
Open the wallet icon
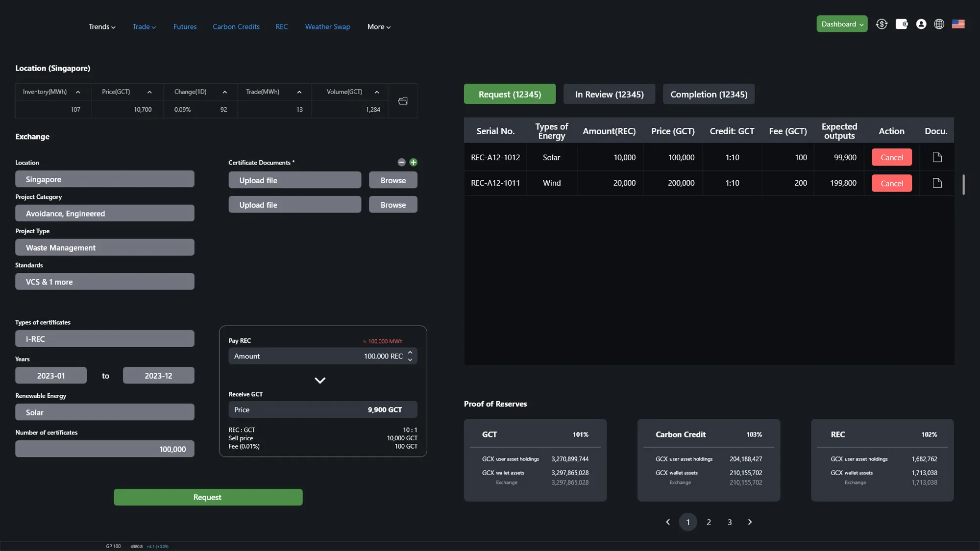[x=902, y=24]
